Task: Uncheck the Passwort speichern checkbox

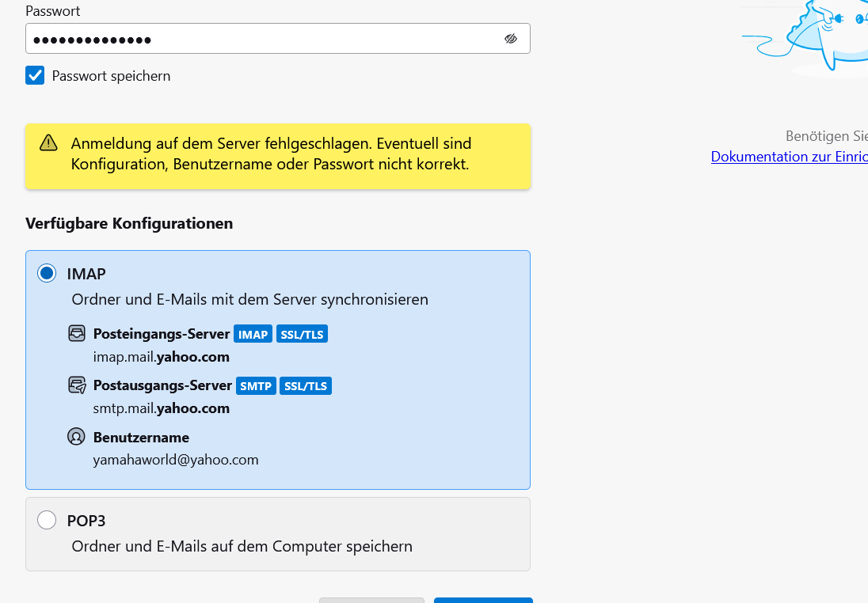Action: coord(35,76)
